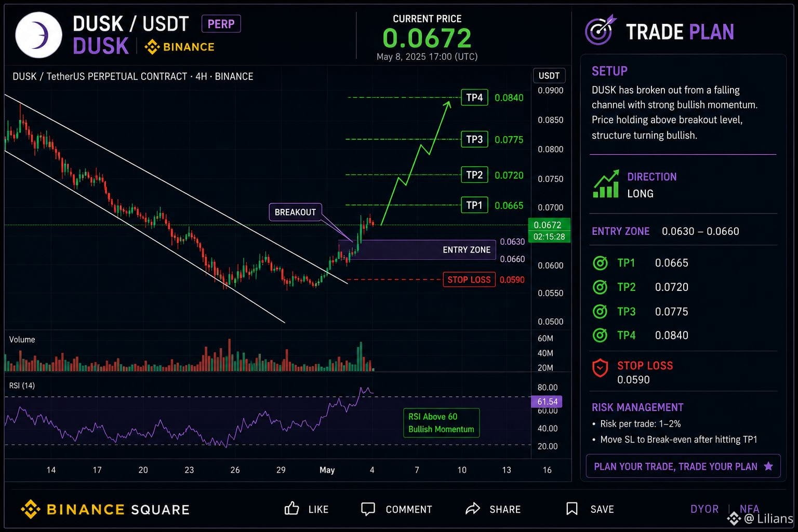Click the target icon beside TP1 in the Trade Plan

(600, 263)
